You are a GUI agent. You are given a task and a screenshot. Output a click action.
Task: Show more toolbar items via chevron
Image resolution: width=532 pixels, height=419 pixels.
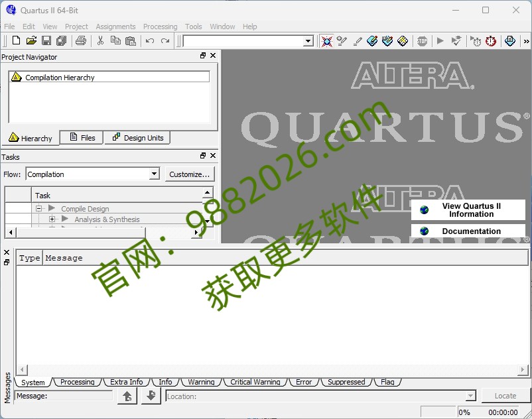[526, 41]
